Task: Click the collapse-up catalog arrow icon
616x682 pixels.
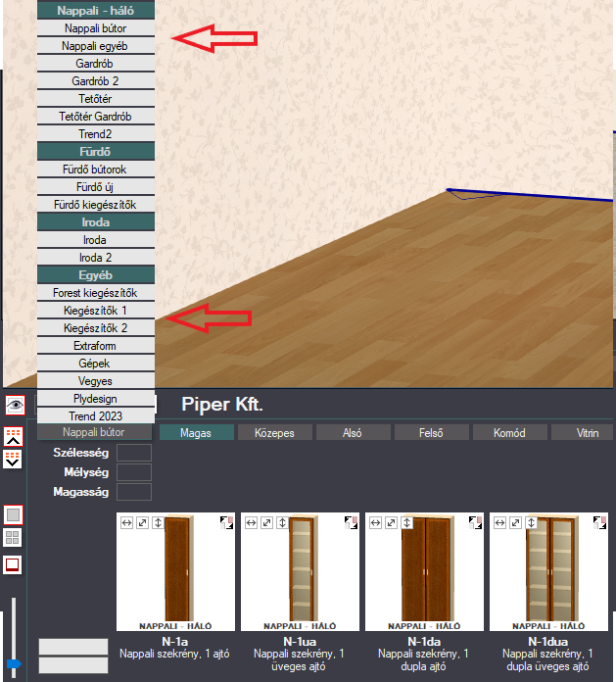Action: (13, 436)
